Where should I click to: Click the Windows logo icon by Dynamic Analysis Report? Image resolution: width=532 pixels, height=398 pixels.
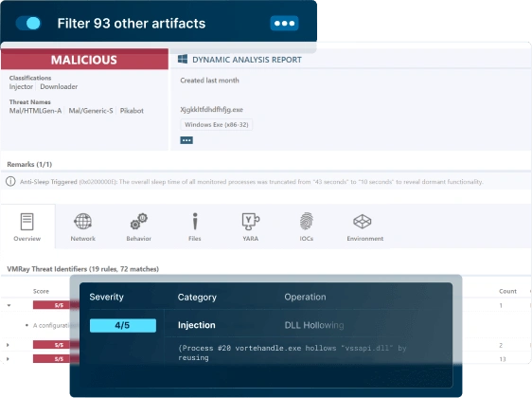[x=183, y=59]
